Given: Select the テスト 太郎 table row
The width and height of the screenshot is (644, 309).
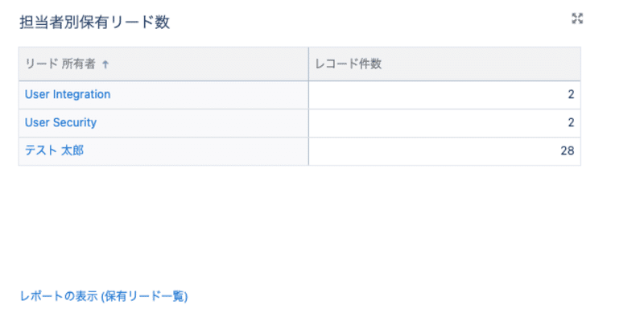Looking at the screenshot, I should tap(299, 151).
